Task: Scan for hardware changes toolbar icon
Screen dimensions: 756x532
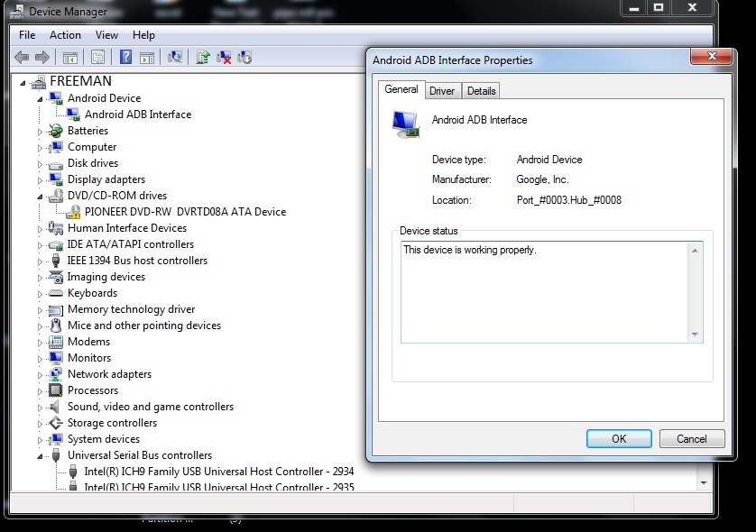Action: tap(174, 58)
